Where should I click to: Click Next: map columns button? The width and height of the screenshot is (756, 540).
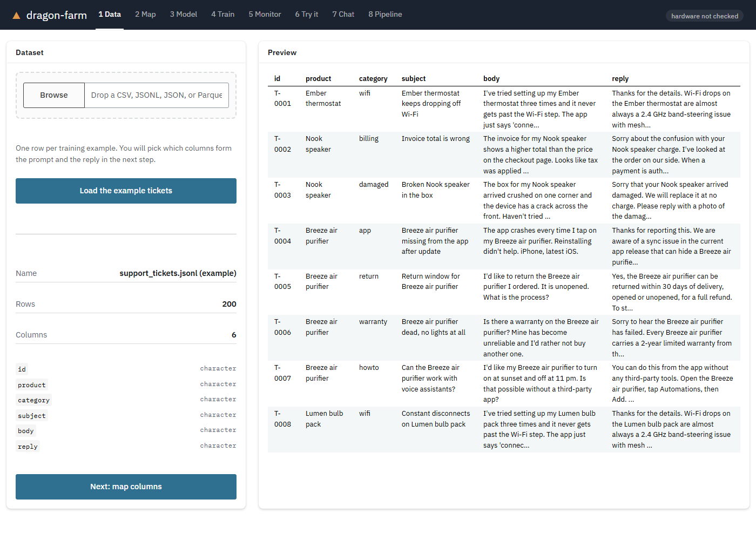click(126, 487)
